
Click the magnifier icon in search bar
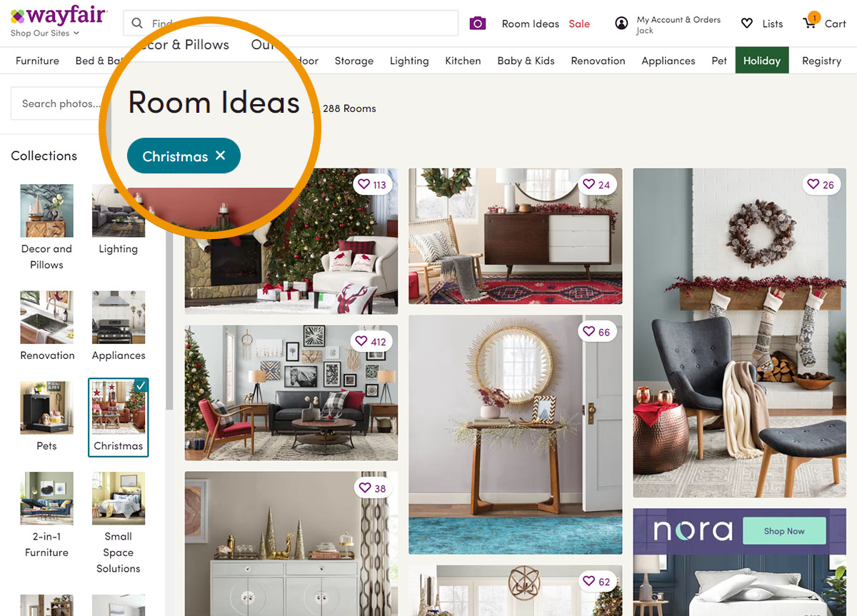[x=137, y=24]
